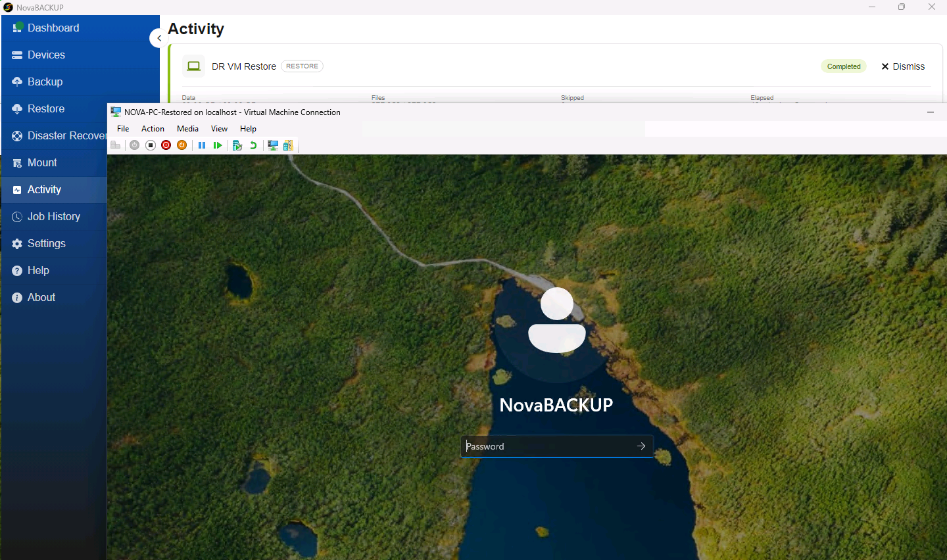Click the green Reset/resume play icon
The image size is (947, 560).
coord(218,145)
